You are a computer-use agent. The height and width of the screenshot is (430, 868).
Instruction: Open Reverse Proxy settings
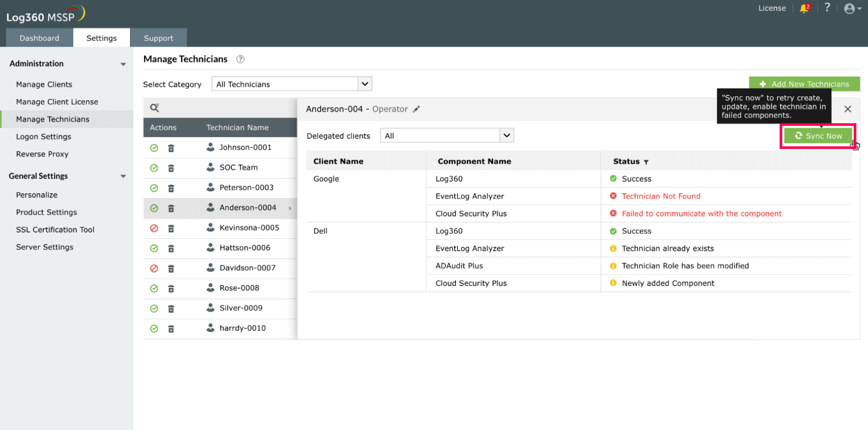tap(42, 155)
